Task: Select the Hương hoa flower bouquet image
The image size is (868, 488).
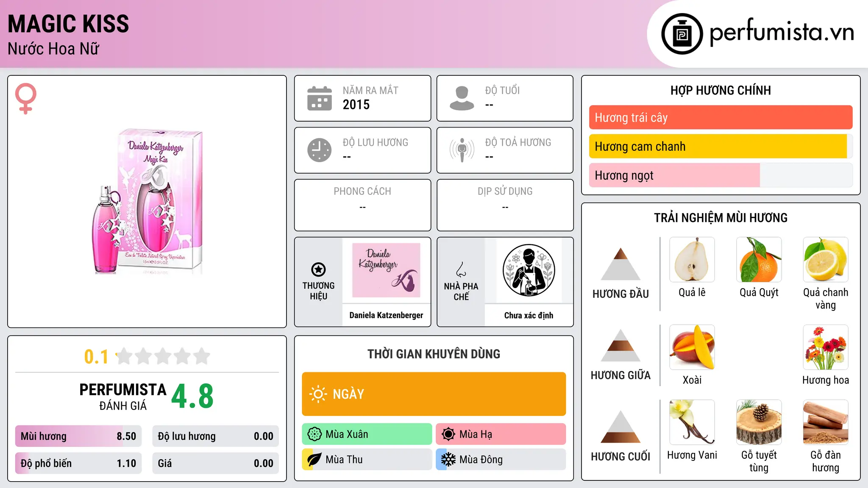Action: [826, 347]
